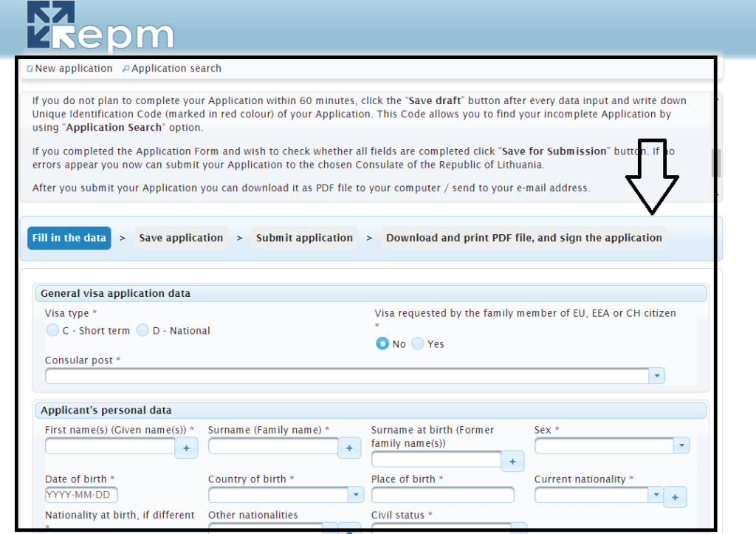Click the First name(s) input field
This screenshot has height=534, width=756.
click(x=111, y=445)
